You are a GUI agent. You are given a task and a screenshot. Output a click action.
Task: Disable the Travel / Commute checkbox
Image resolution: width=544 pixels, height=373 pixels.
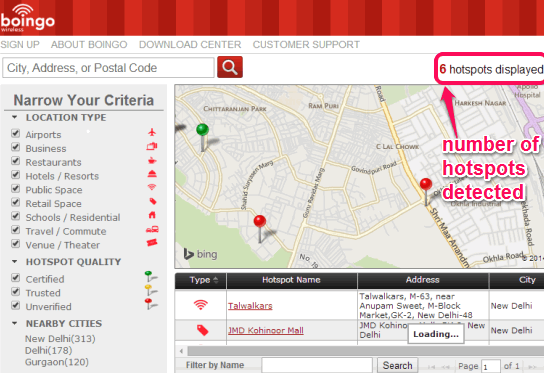[x=15, y=230]
